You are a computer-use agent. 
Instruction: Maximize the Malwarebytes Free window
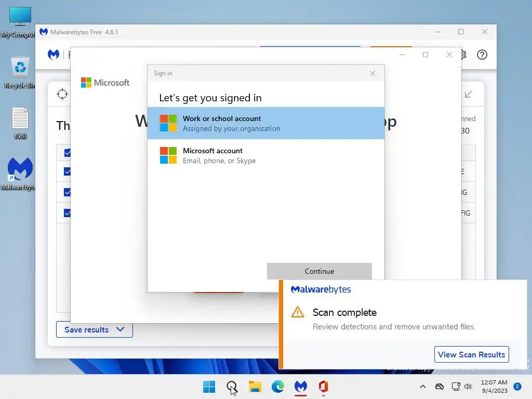click(461, 32)
